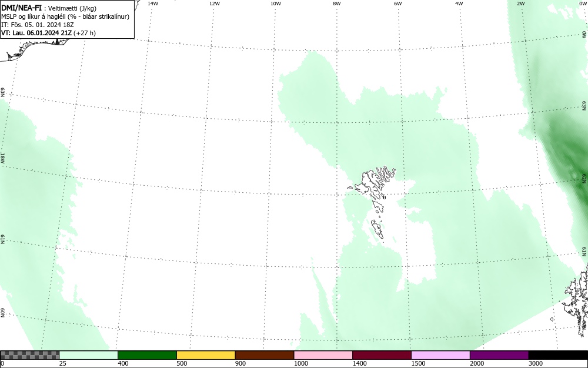588x368 pixels.
Task: Click the DMI/NEA-FI title text
Action: [x=21, y=8]
